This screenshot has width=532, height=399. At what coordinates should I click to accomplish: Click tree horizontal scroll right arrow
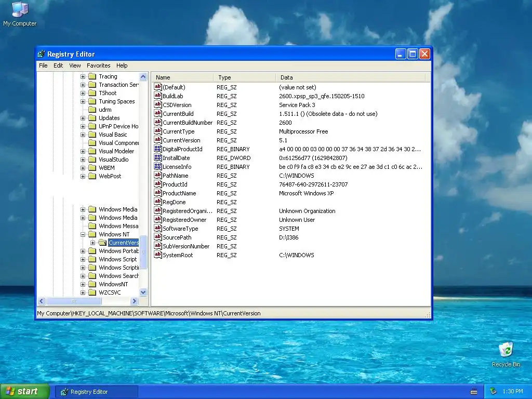point(135,301)
